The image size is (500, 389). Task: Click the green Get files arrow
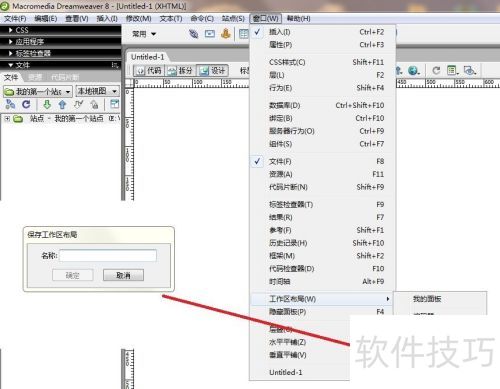tap(47, 105)
